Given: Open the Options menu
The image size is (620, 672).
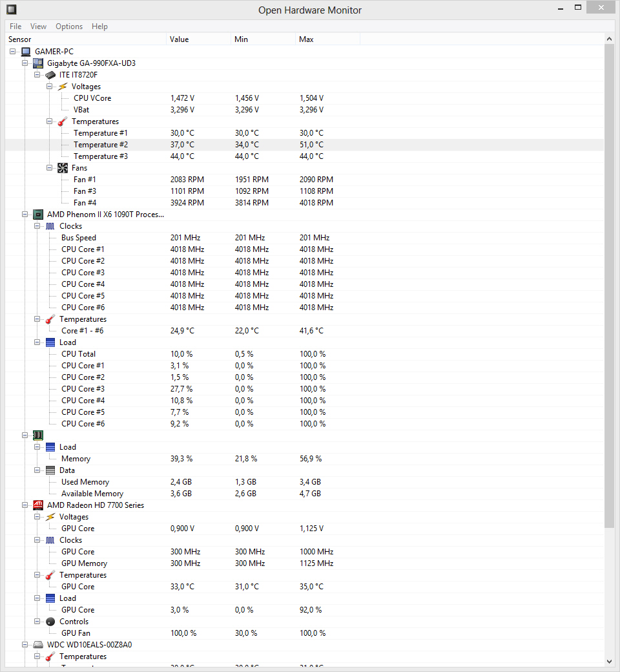Looking at the screenshot, I should click(69, 26).
